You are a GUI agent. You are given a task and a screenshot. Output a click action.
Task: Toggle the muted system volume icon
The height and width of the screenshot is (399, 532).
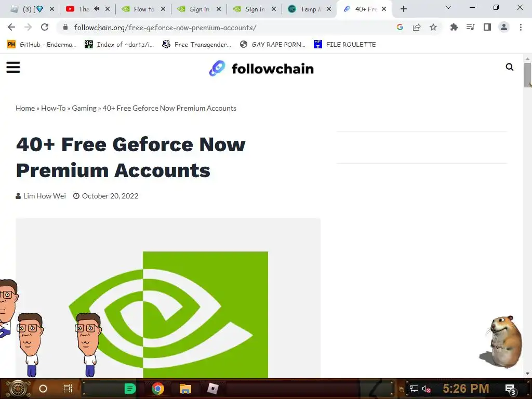[426, 389]
